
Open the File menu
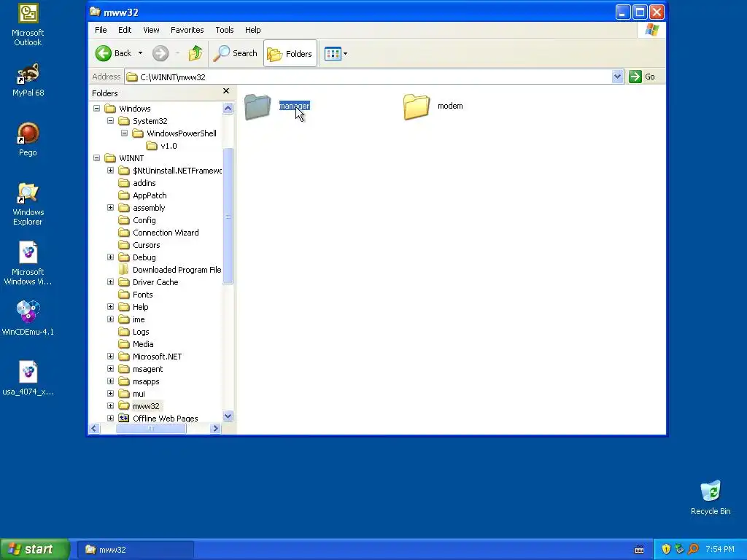(101, 29)
